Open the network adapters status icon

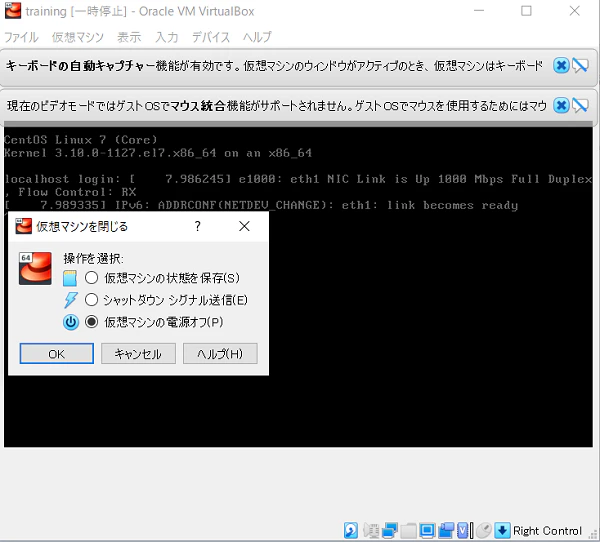390,530
